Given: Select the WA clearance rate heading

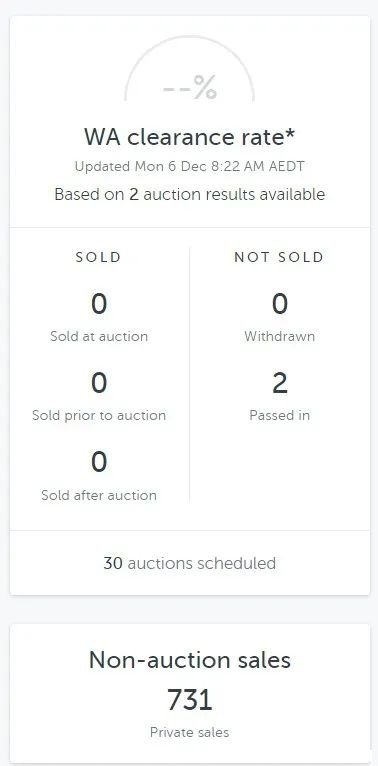Looking at the screenshot, I should (x=189, y=137).
